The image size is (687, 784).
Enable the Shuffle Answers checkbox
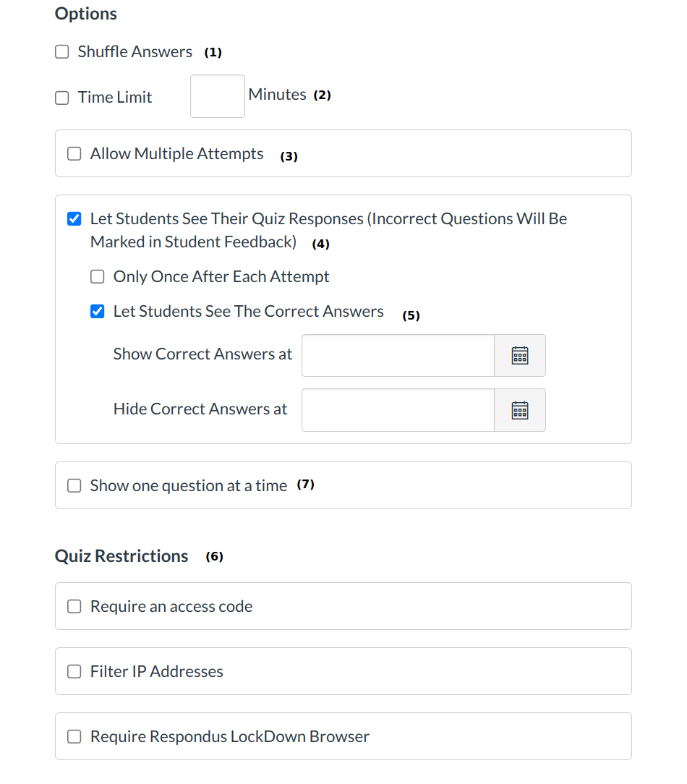point(62,52)
